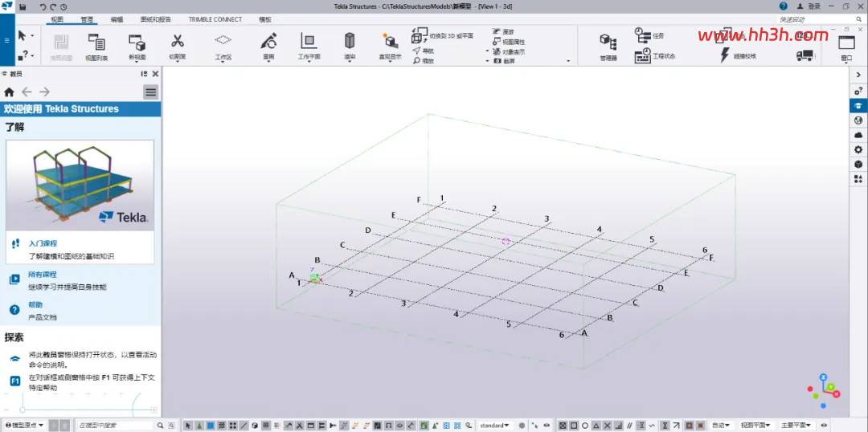Open the 视图平面 plane dropdown
This screenshot has height=432, width=868.
755,426
